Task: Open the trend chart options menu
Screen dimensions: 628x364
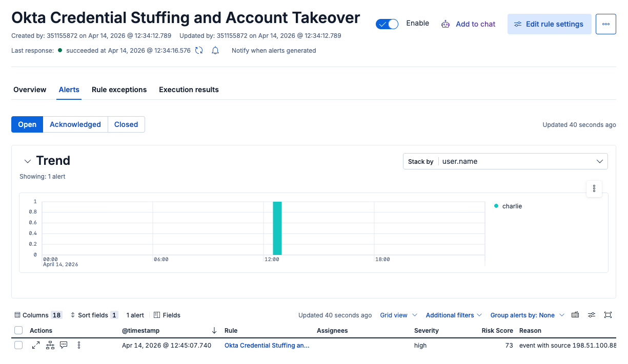Action: [x=594, y=188]
